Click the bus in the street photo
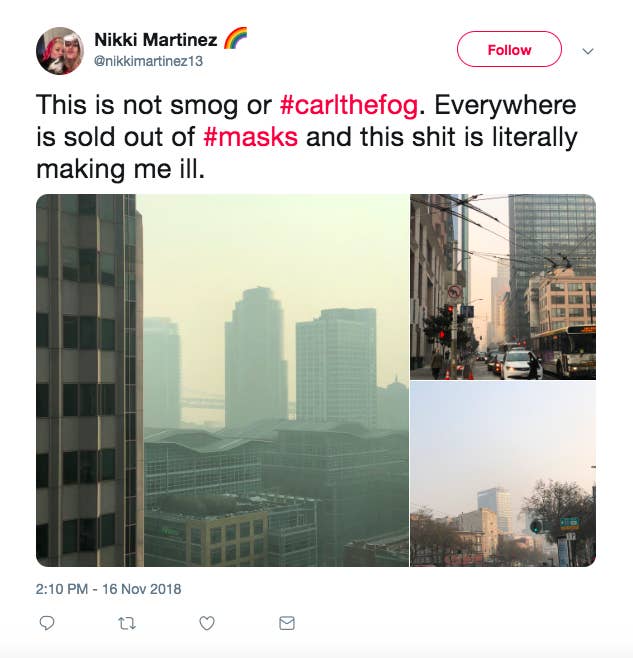Screen dimensions: 633x658 point(563,351)
